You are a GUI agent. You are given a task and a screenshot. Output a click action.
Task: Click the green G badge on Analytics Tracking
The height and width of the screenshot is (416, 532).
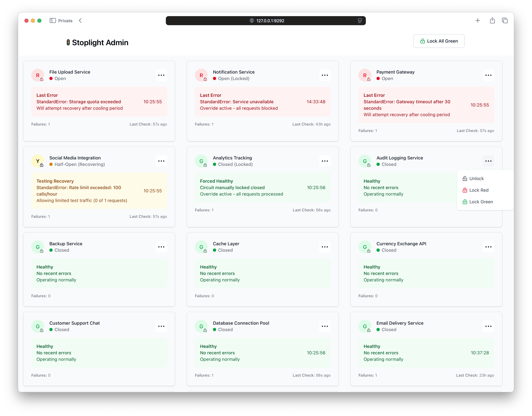point(201,161)
